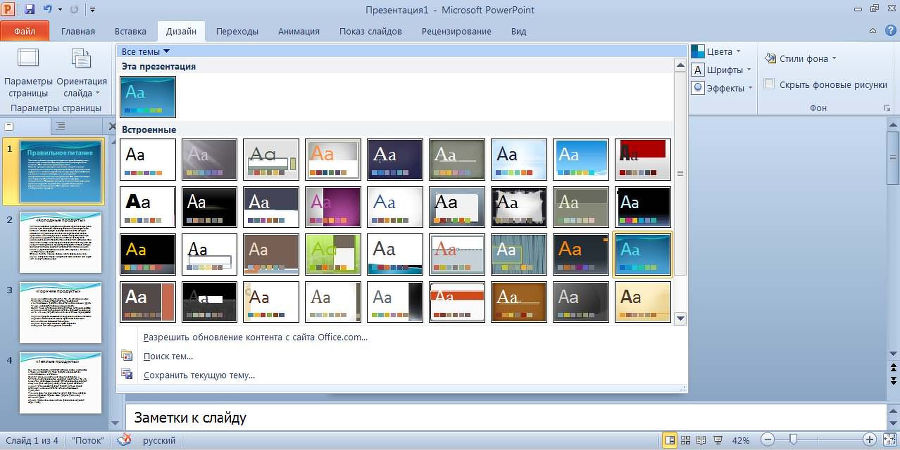The image size is (900, 450).
Task: Click the Undo arrow icon
Action: click(46, 9)
